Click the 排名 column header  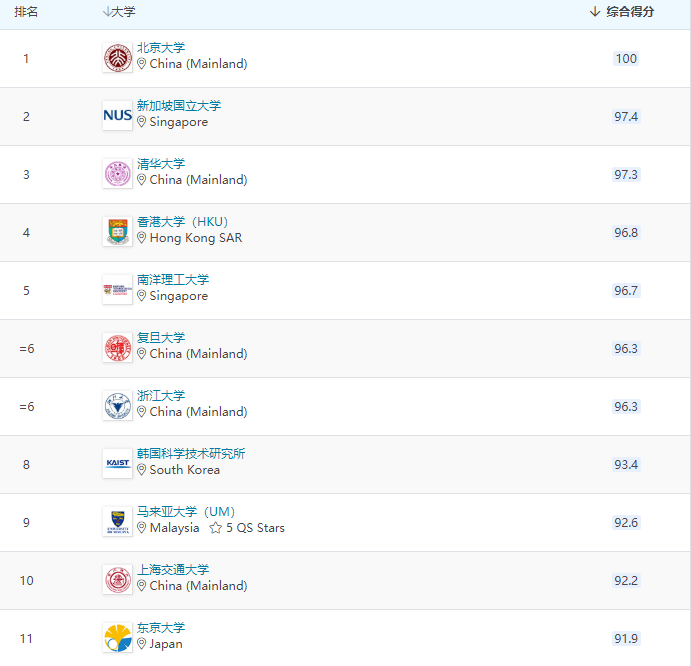click(x=26, y=12)
